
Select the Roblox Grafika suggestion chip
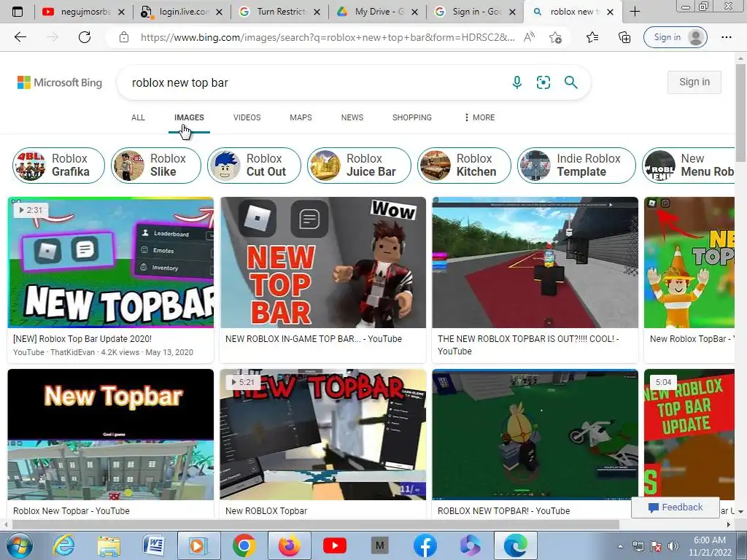(x=58, y=166)
